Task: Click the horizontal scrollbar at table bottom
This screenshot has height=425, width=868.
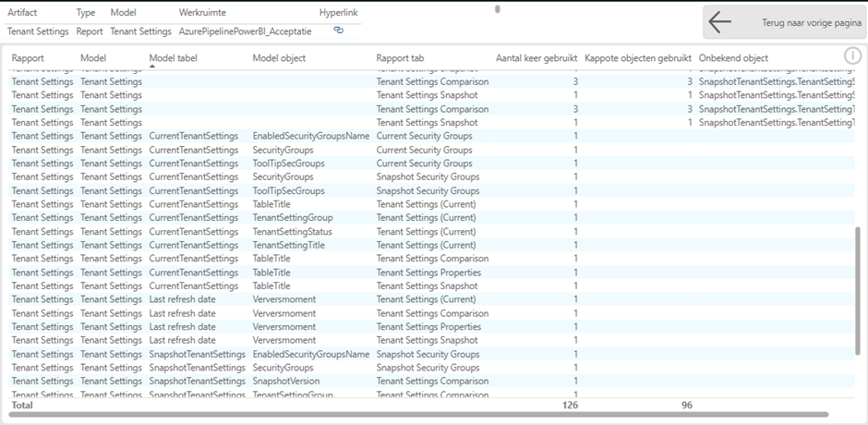Action: [416, 414]
